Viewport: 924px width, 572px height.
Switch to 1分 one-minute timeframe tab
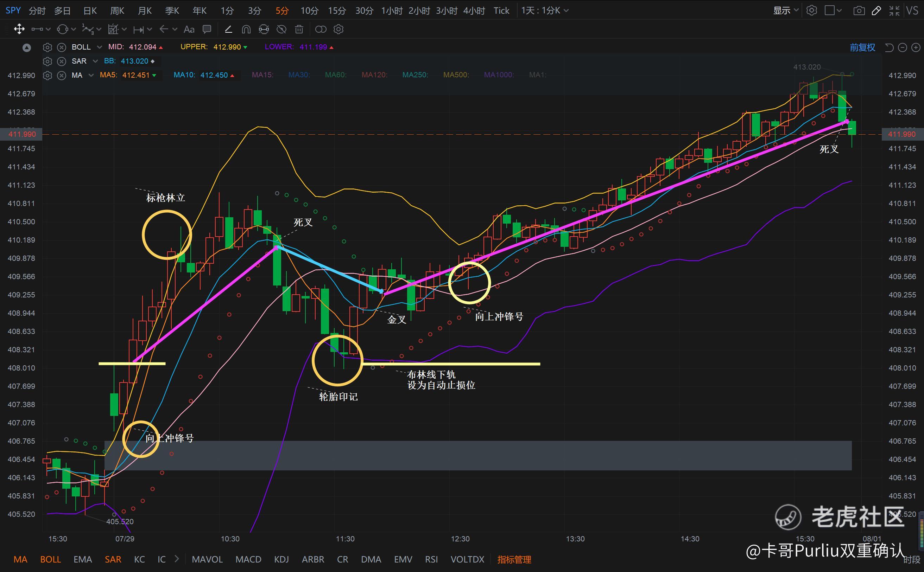[227, 11]
